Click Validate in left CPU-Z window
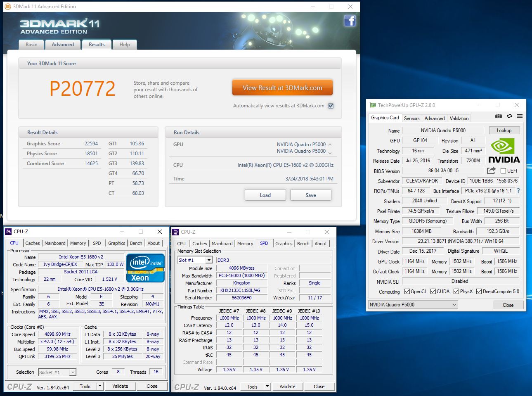 tap(120, 386)
